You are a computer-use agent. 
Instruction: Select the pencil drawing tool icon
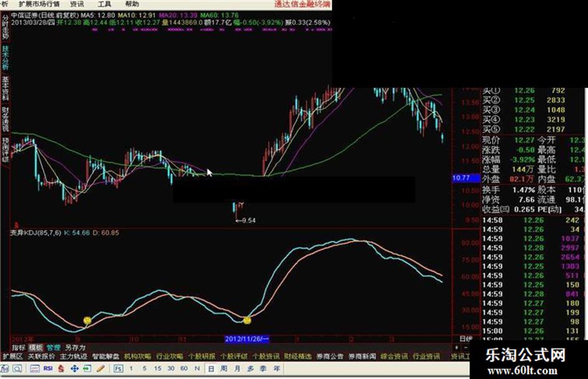[100, 368]
